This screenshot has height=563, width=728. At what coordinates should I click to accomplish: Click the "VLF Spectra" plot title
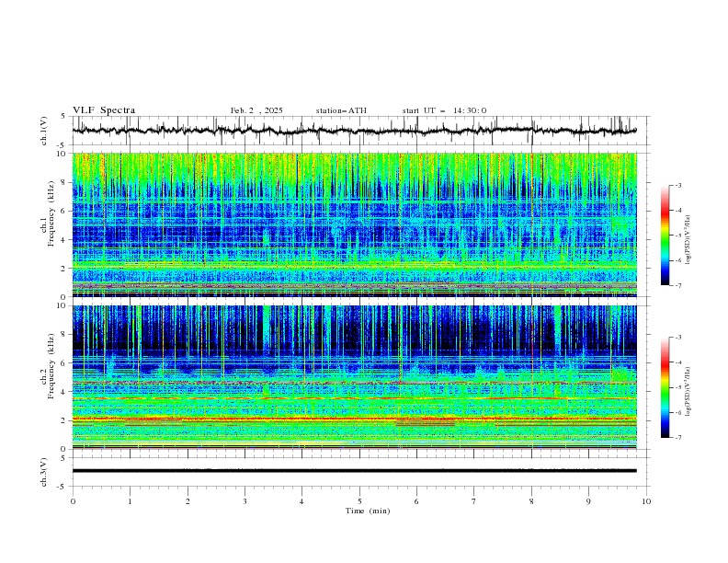104,110
